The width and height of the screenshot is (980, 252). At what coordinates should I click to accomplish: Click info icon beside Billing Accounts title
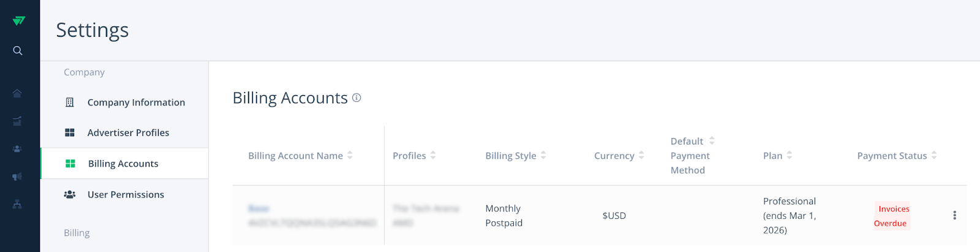(356, 97)
